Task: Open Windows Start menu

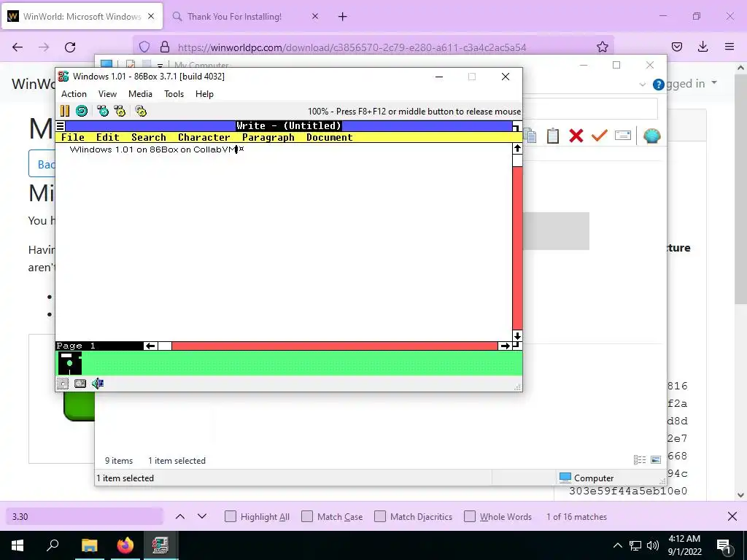Action: coord(18,545)
